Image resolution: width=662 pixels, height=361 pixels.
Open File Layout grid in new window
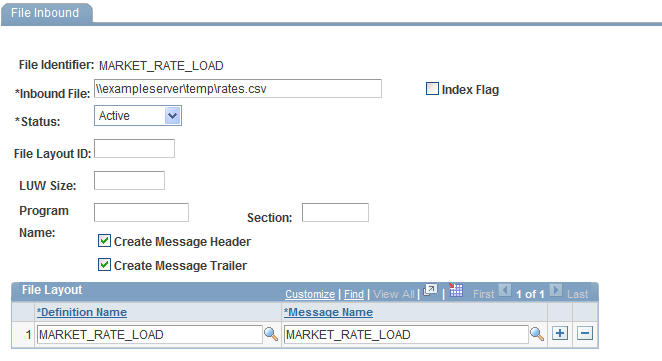pos(430,290)
